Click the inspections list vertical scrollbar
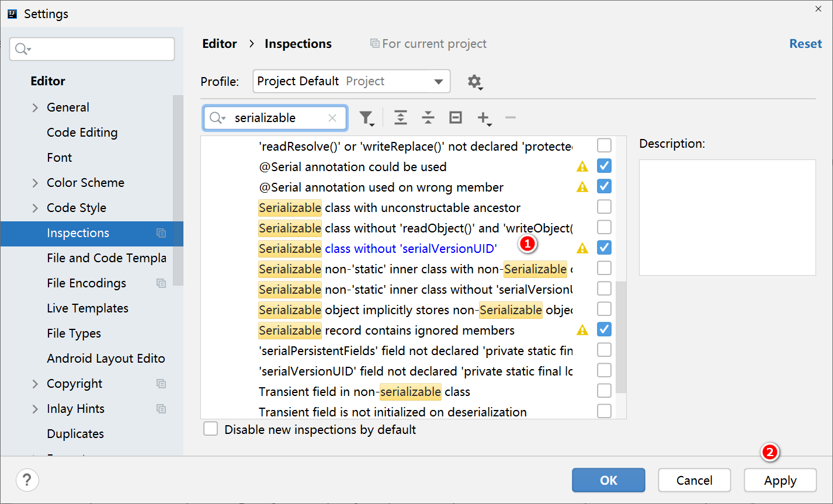The width and height of the screenshot is (833, 504). click(x=620, y=337)
